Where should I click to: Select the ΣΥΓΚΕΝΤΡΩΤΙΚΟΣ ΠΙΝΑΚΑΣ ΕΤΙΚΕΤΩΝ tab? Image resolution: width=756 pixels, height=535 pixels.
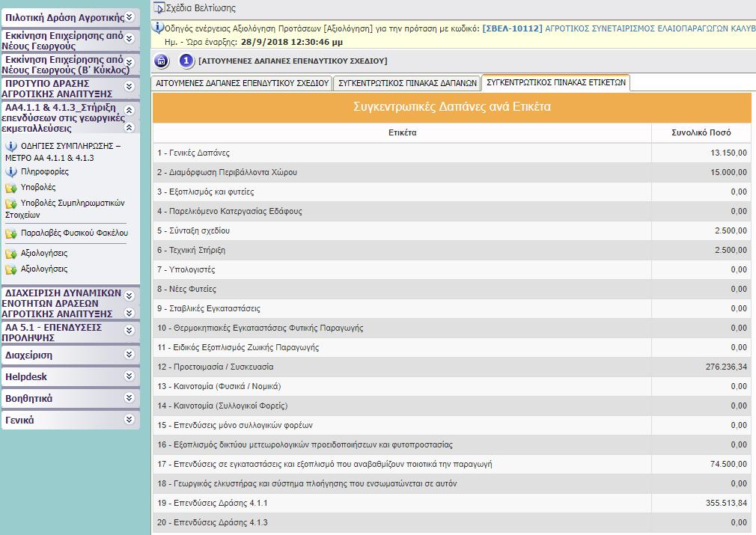point(556,82)
